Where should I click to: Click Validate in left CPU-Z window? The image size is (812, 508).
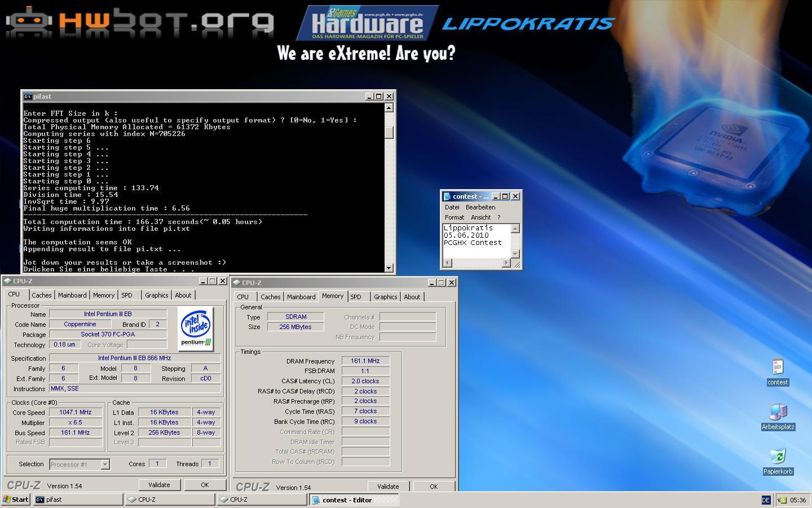(x=159, y=485)
